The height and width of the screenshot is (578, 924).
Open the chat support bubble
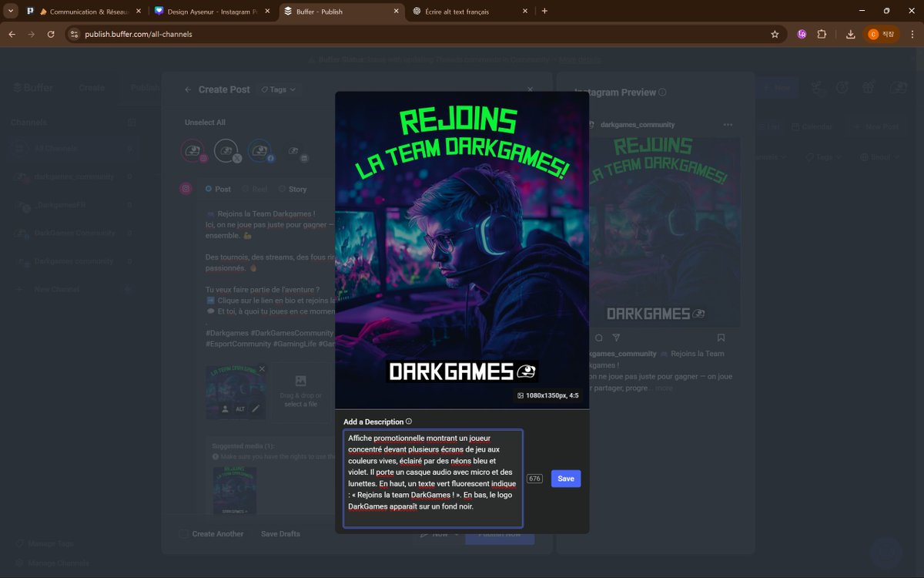[886, 553]
